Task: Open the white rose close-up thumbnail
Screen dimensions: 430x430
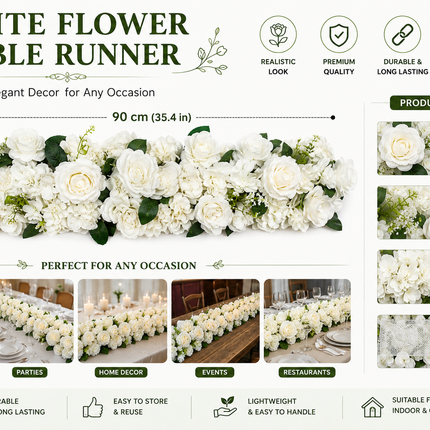Action: [404, 148]
